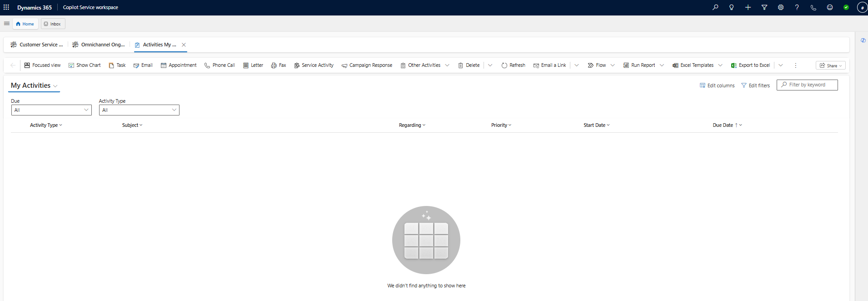Expand the Export to Excel options chevron
This screenshot has height=301, width=868.
pyautogui.click(x=780, y=65)
